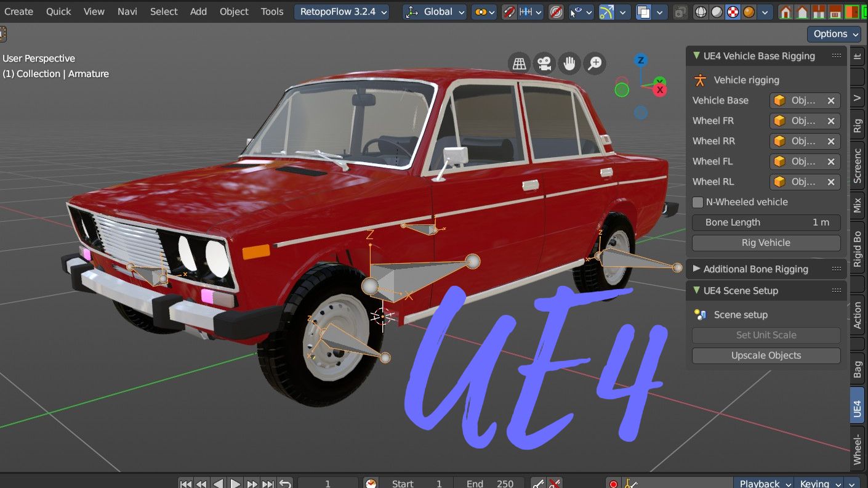Switch to rendered viewport shading
868x488 pixels.
point(749,12)
